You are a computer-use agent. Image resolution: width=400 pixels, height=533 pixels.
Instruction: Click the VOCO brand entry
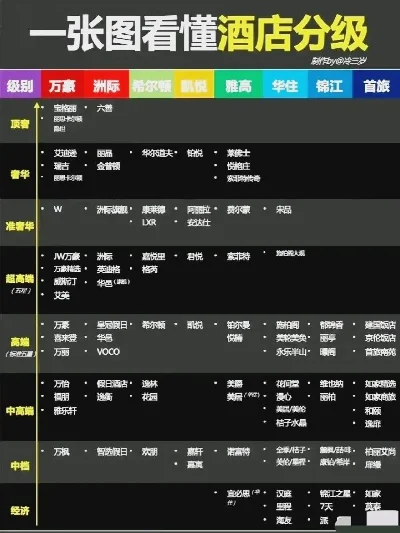click(108, 351)
